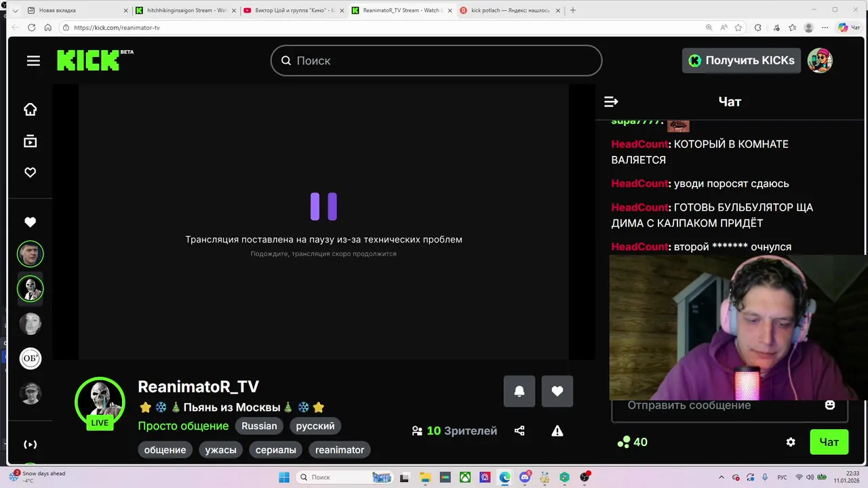Click the ReanimatoR_TV channel name
The image size is (868, 488).
coord(198,386)
